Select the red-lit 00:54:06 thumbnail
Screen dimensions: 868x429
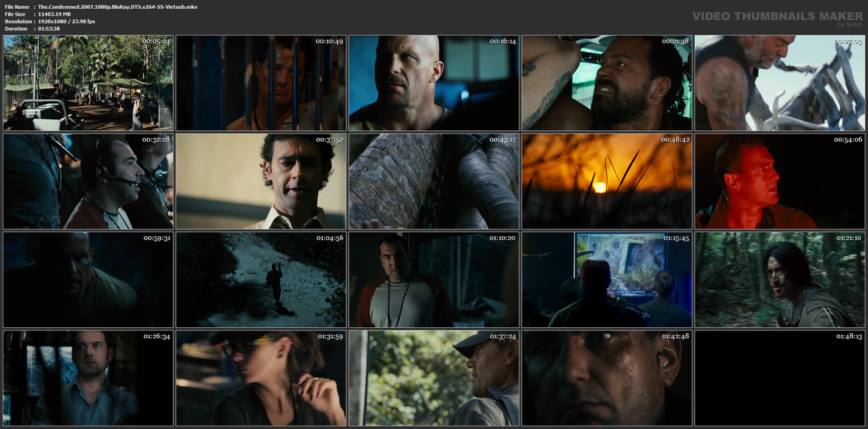(x=780, y=181)
